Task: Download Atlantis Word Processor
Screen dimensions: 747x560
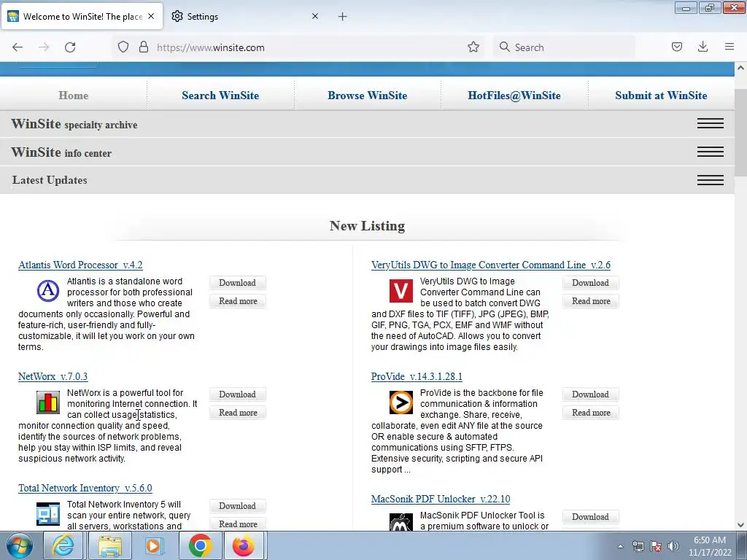Action: tap(237, 283)
